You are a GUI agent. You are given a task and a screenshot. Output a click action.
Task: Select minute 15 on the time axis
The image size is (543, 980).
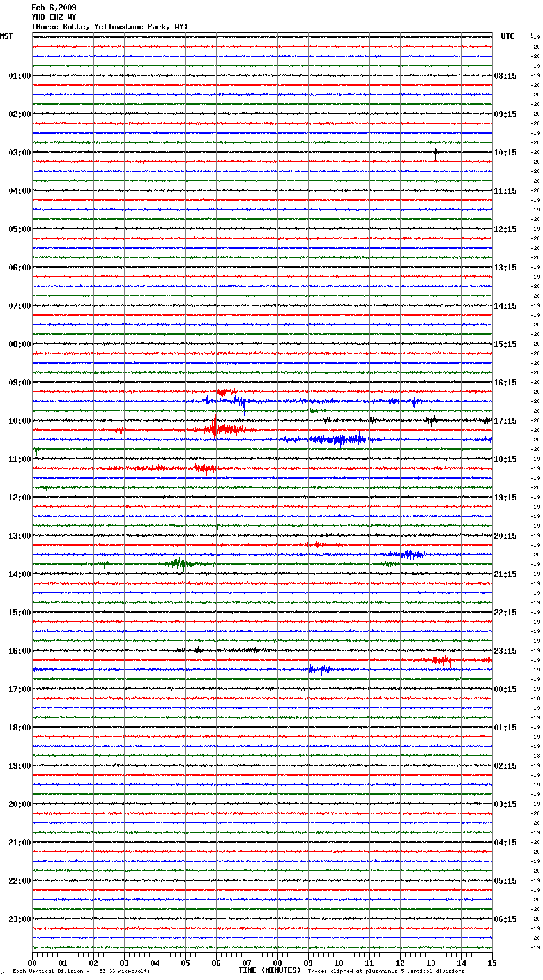[492, 963]
